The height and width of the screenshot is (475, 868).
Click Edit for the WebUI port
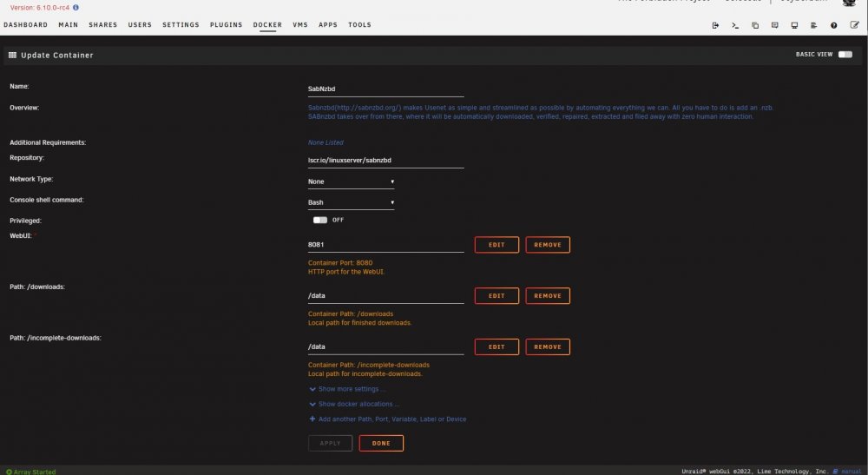(496, 245)
